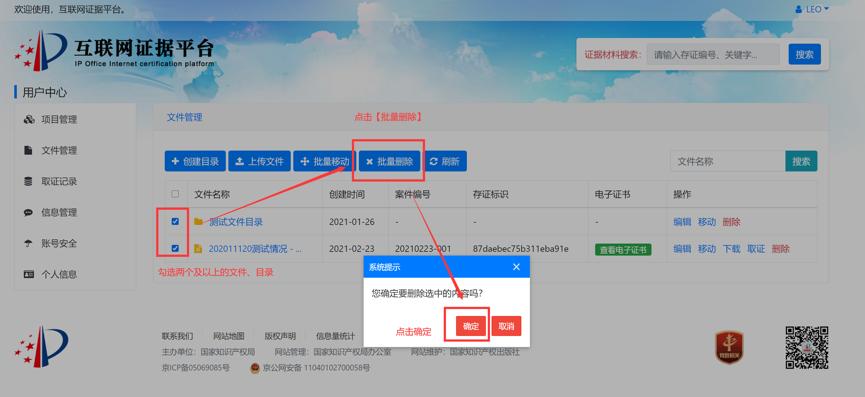Image resolution: width=865 pixels, height=397 pixels.
Task: Open 文件管理 in the sidebar
Action: [x=59, y=151]
